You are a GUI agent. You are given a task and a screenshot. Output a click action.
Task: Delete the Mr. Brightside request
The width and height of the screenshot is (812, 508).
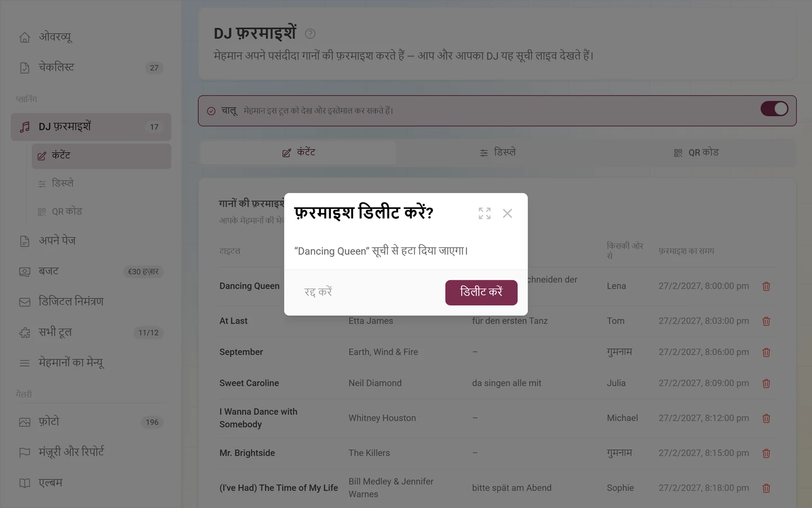coord(766,453)
